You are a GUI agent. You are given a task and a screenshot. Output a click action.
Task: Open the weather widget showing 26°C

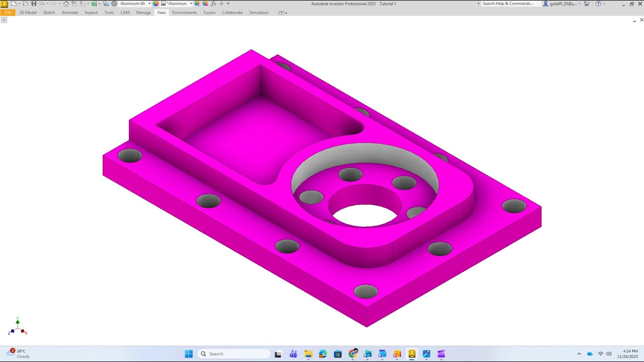click(x=18, y=354)
